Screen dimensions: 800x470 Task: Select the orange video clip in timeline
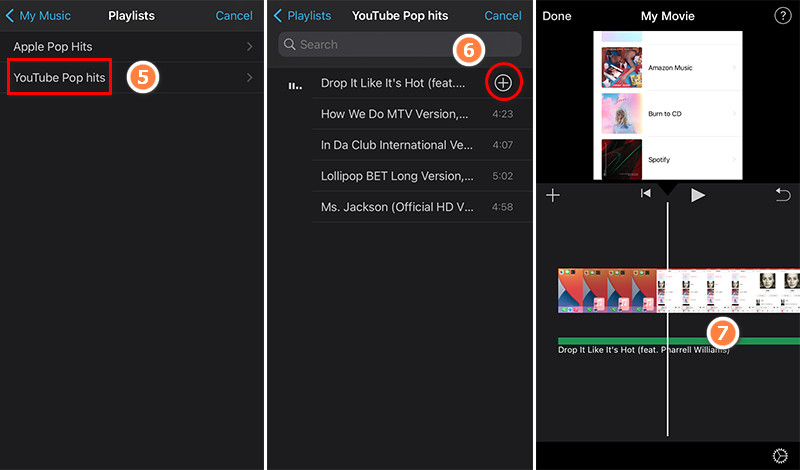pos(607,290)
